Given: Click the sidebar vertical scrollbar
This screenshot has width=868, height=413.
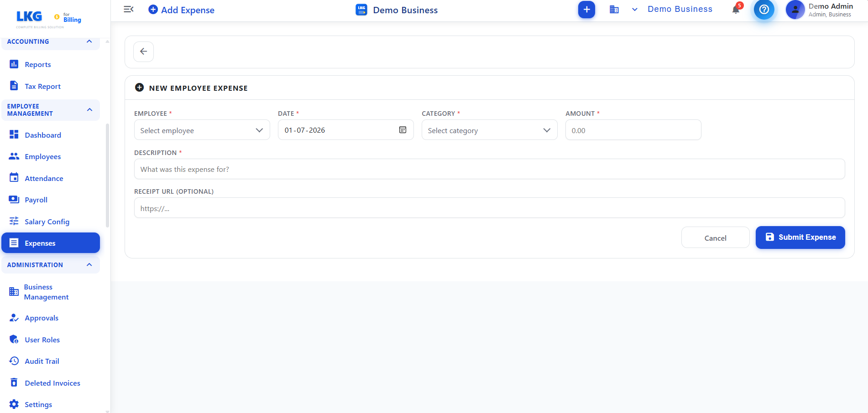Looking at the screenshot, I should point(107,175).
